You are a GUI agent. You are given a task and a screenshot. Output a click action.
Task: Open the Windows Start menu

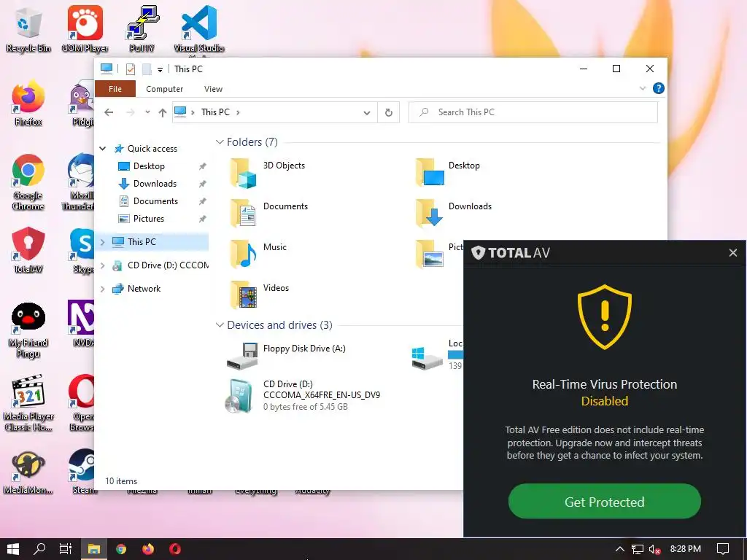point(13,549)
